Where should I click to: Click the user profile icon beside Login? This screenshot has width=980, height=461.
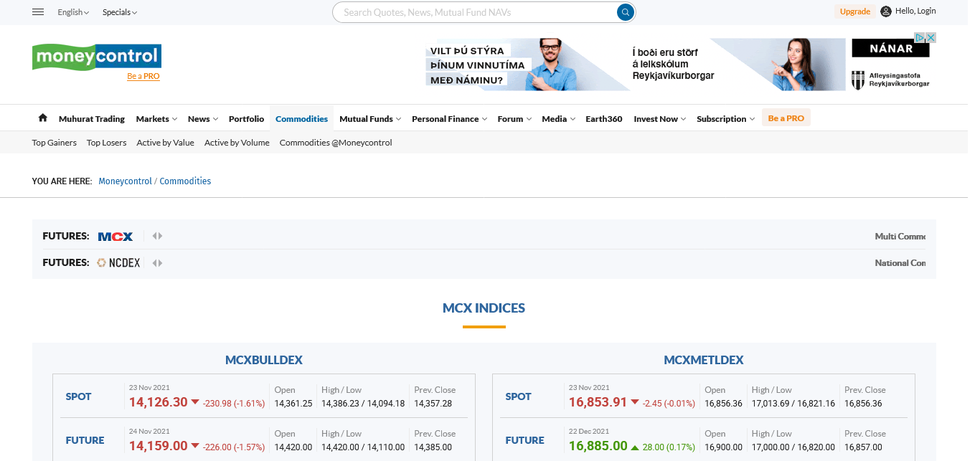click(886, 11)
